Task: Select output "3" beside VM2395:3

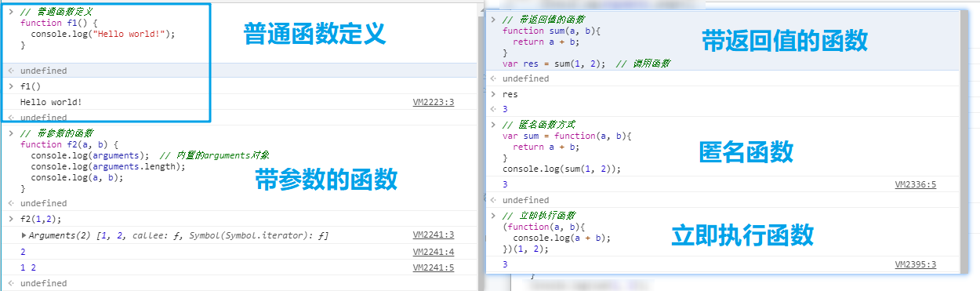Action: point(506,265)
